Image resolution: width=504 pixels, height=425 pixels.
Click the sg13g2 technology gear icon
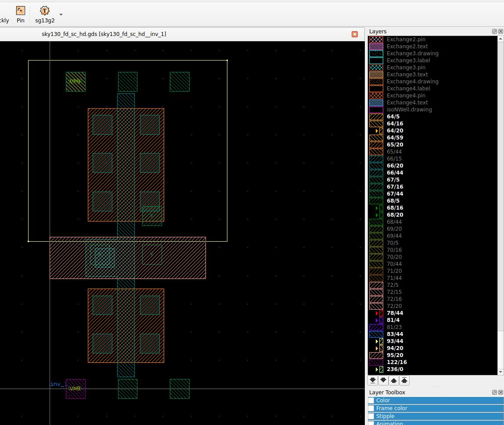tap(44, 11)
